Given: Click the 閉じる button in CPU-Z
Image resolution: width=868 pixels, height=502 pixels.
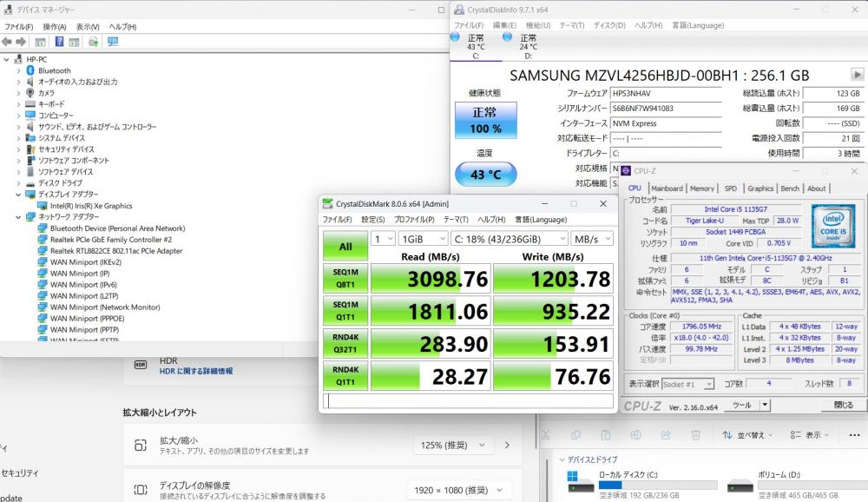Looking at the screenshot, I should (843, 405).
